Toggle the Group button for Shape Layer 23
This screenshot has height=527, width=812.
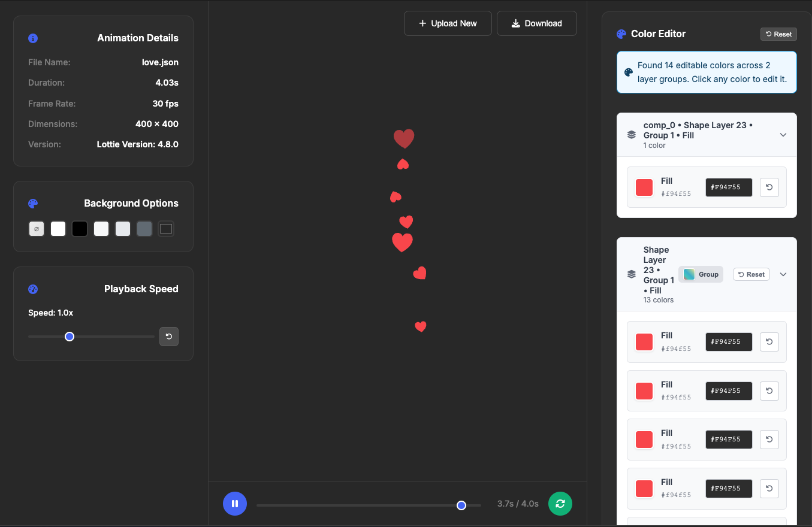[701, 274]
